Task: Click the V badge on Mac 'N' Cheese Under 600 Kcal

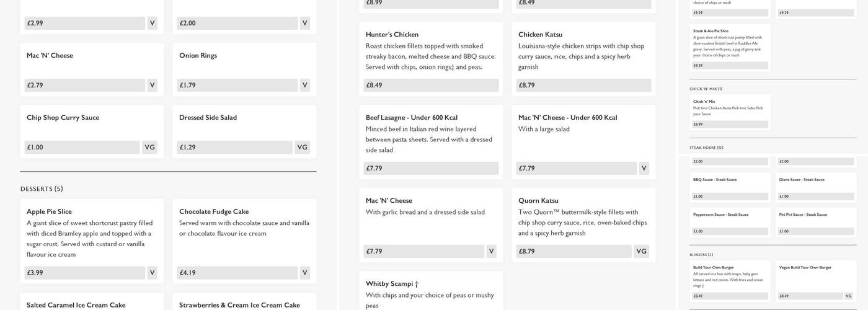Action: (644, 169)
